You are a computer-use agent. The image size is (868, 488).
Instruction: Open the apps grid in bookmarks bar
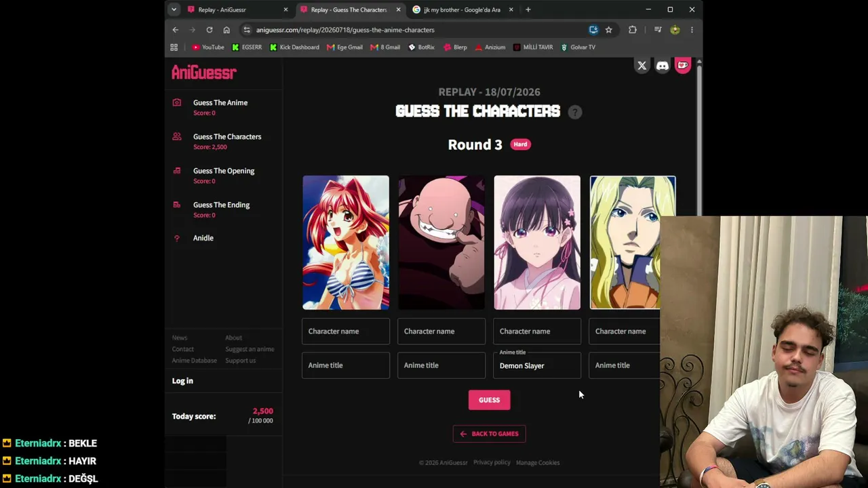tap(174, 47)
